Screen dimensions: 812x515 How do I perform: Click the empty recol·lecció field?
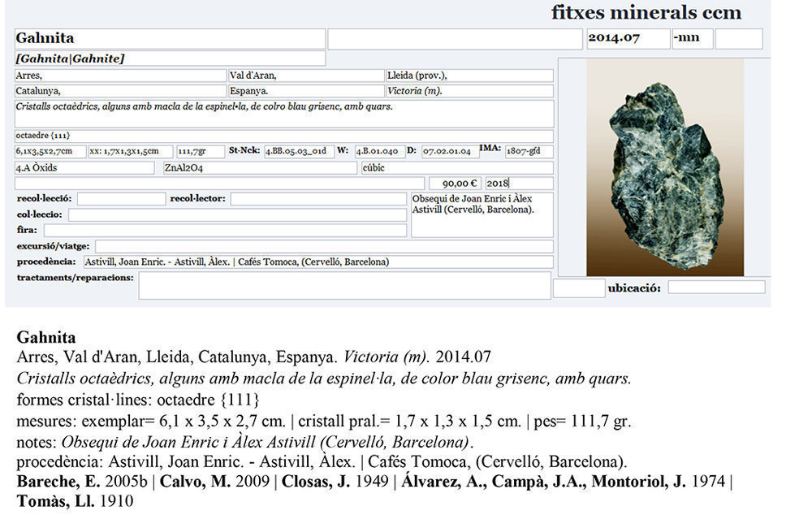122,199
